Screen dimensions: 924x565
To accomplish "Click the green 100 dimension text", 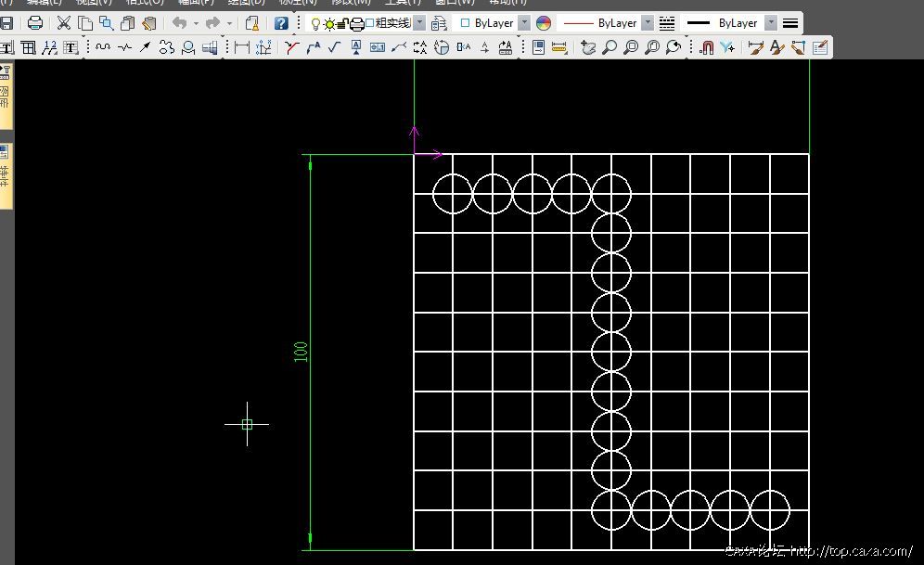I will point(301,352).
